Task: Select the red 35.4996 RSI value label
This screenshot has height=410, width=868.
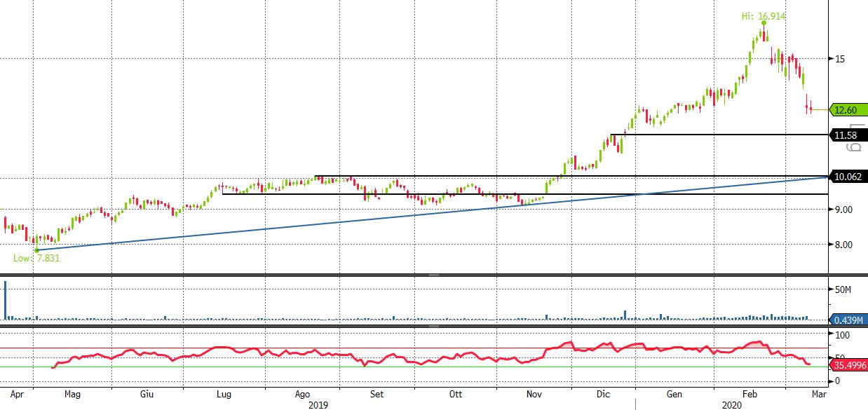Action: (x=848, y=364)
